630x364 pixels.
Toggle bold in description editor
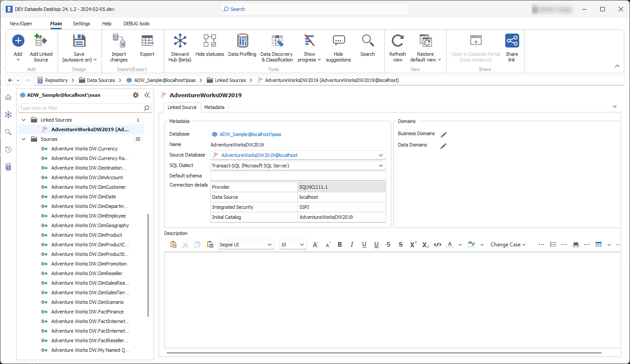point(340,245)
